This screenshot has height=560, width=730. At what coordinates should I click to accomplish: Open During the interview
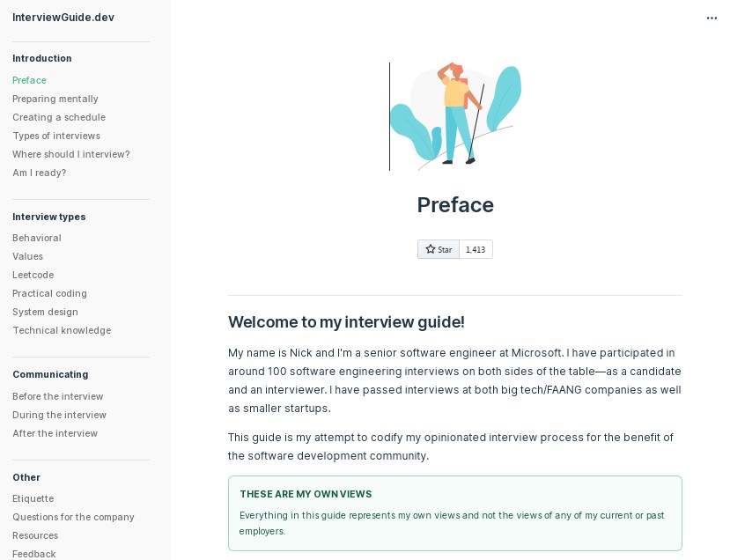59,415
